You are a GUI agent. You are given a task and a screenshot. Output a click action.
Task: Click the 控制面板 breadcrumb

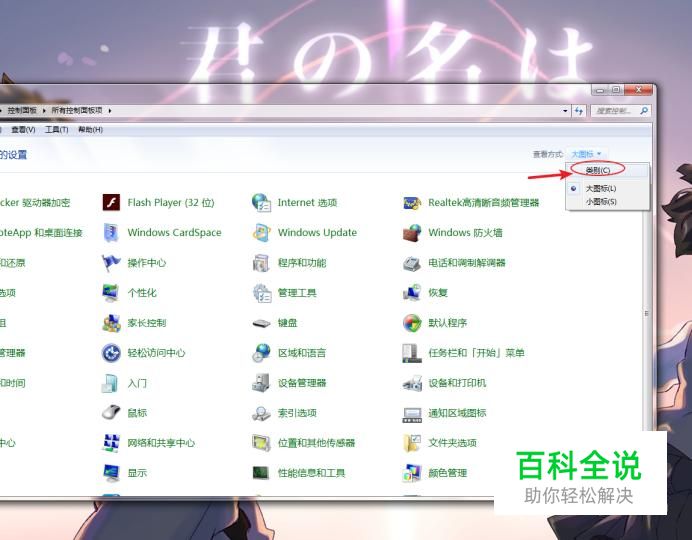[x=22, y=110]
